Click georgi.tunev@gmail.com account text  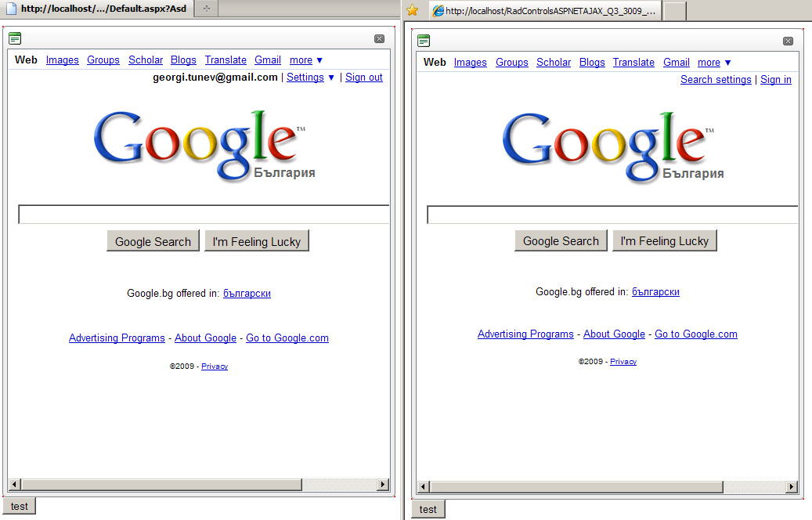pos(215,78)
